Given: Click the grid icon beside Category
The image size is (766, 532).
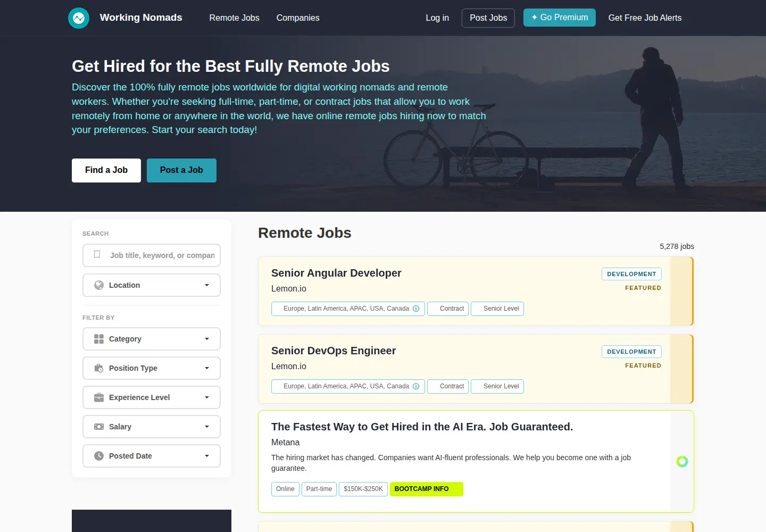Looking at the screenshot, I should click(99, 339).
